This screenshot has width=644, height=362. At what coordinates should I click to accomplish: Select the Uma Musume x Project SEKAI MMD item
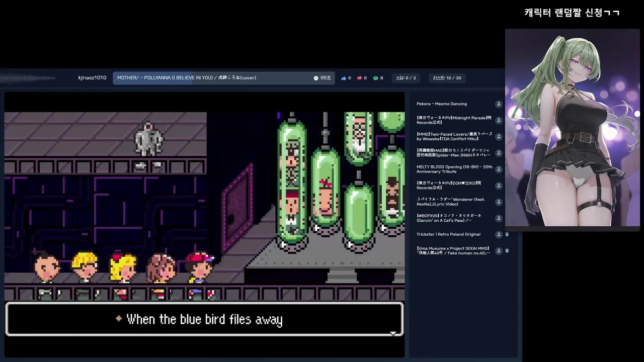453,250
